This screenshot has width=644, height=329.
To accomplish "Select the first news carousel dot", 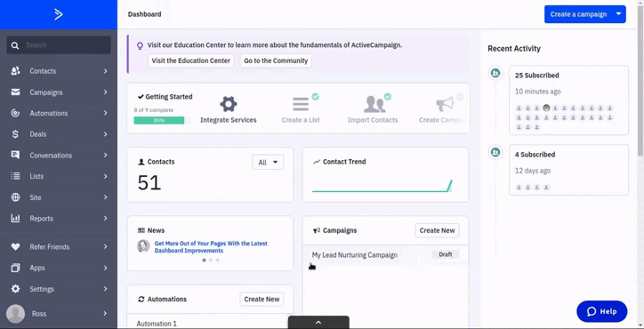I will tap(204, 260).
